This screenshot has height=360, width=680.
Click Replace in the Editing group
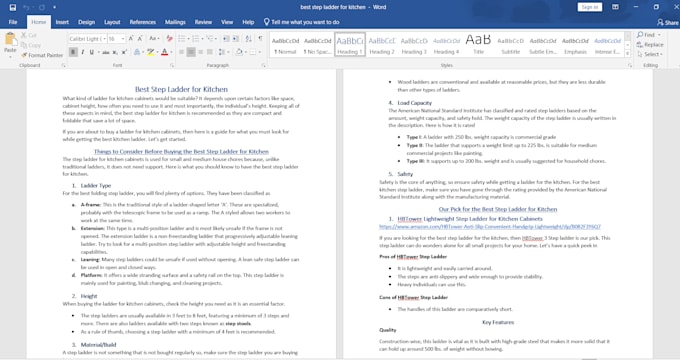pyautogui.click(x=650, y=45)
